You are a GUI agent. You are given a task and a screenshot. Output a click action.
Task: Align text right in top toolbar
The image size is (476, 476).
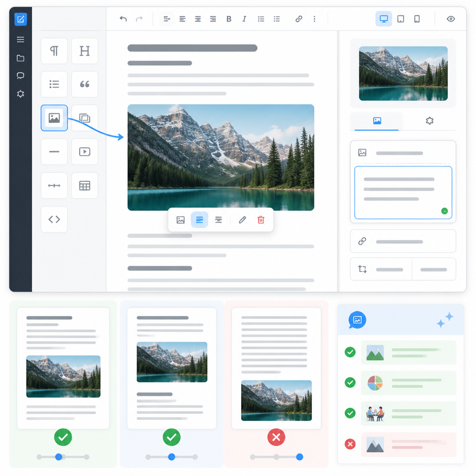pyautogui.click(x=213, y=19)
